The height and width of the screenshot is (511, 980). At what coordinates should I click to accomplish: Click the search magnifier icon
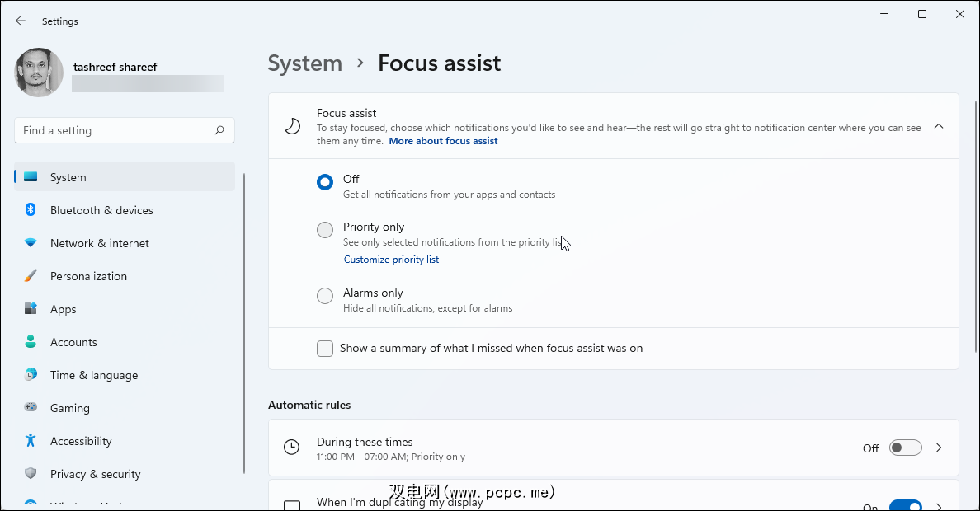[x=219, y=130]
